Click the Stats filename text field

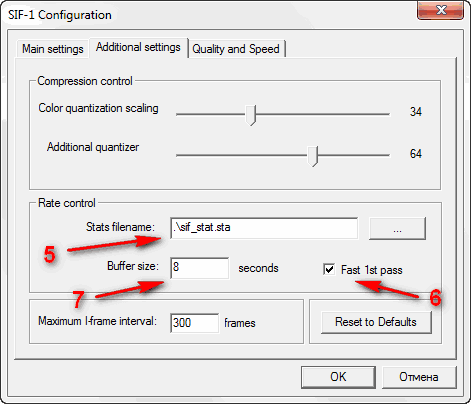coord(264,228)
